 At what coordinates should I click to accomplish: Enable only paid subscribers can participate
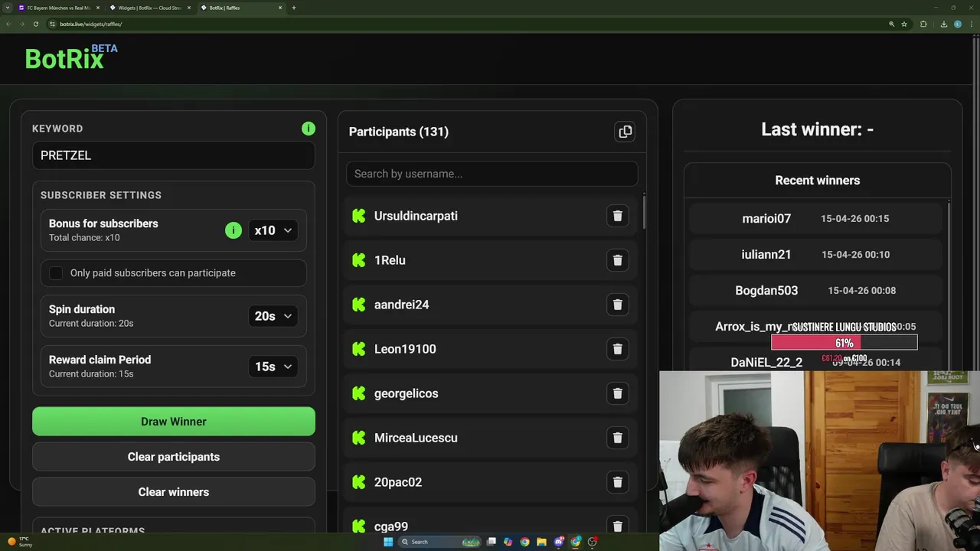(56, 273)
